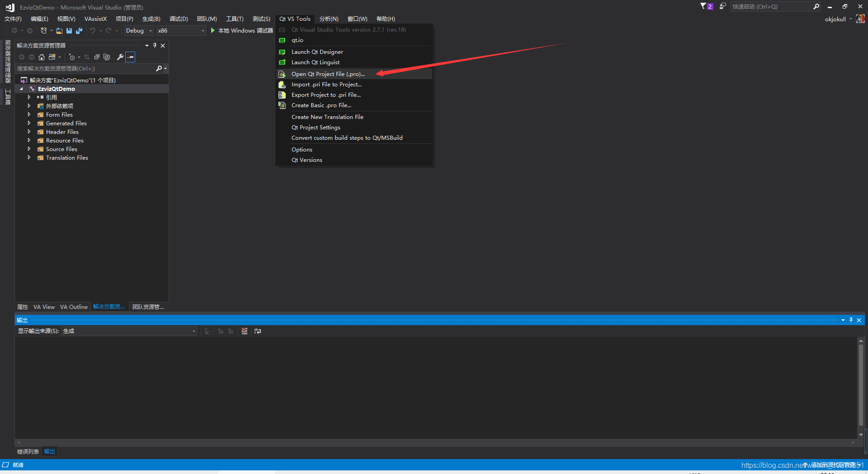868x474 pixels.
Task: Click the Visual Studio logo in the title bar
Action: point(9,7)
